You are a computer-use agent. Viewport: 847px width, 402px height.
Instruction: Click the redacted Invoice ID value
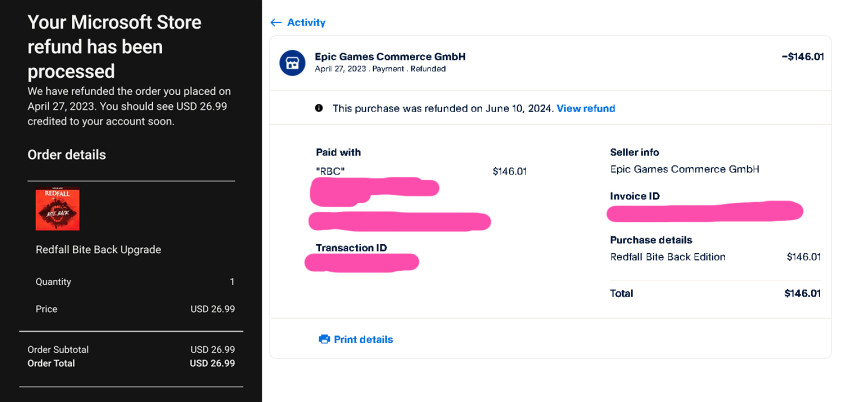pos(705,211)
